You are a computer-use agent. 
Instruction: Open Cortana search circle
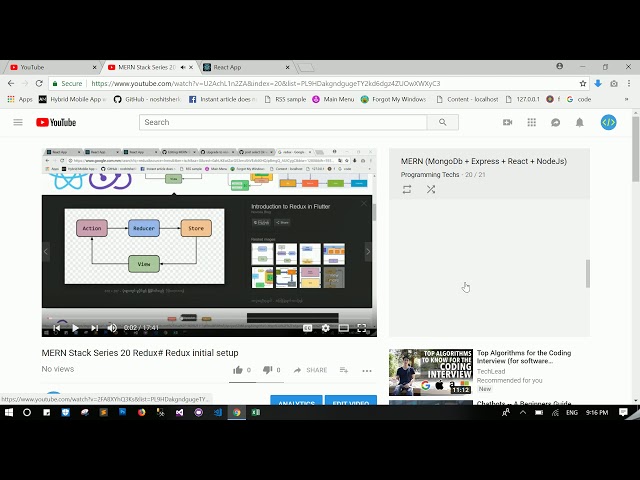pos(27,412)
